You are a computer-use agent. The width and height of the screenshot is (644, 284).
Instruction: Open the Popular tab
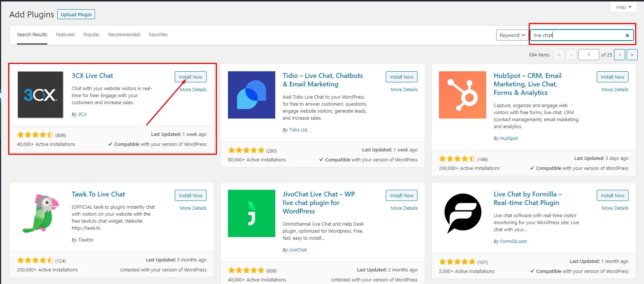click(91, 35)
